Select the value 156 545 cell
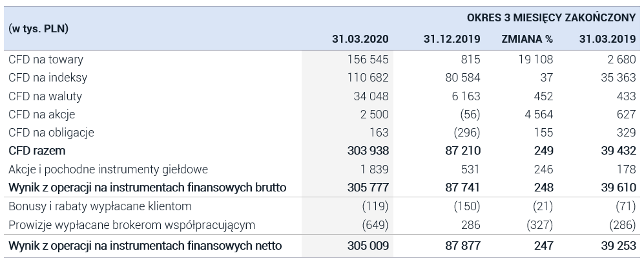 [x=368, y=60]
